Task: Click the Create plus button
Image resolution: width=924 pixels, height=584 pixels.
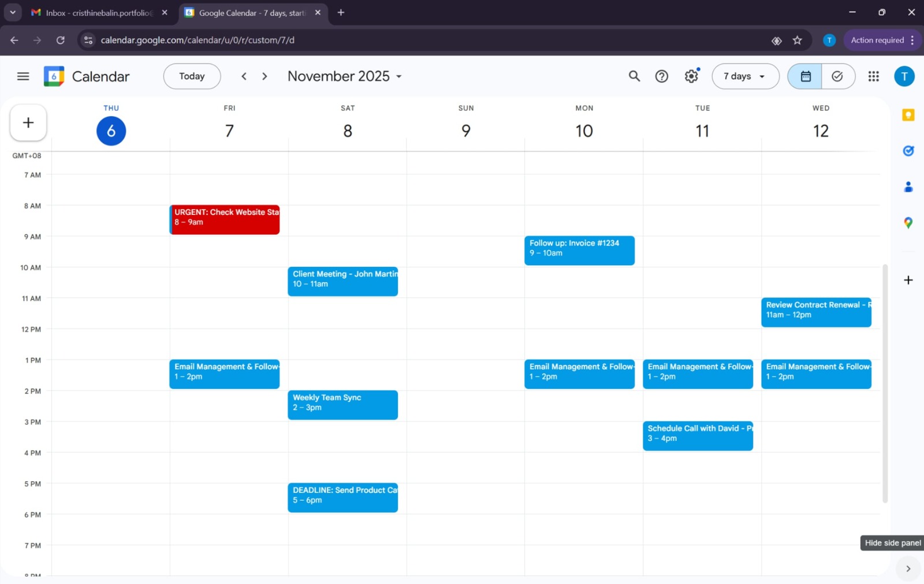Action: (x=28, y=122)
